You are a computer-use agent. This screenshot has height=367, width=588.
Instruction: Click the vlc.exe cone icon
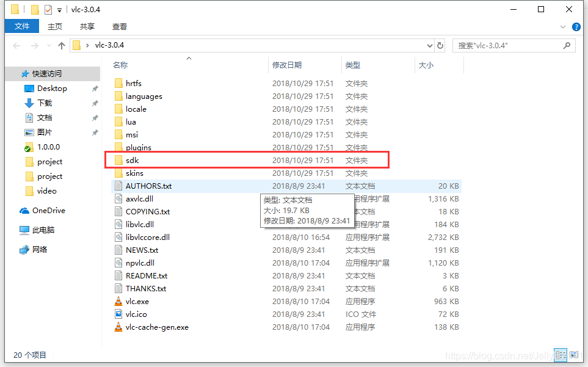118,301
